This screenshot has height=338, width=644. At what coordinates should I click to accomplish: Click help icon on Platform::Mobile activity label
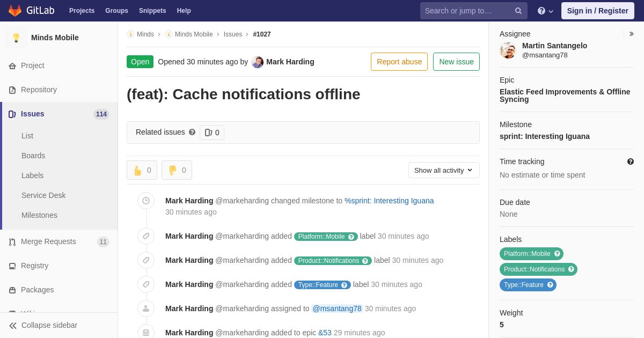coord(351,237)
